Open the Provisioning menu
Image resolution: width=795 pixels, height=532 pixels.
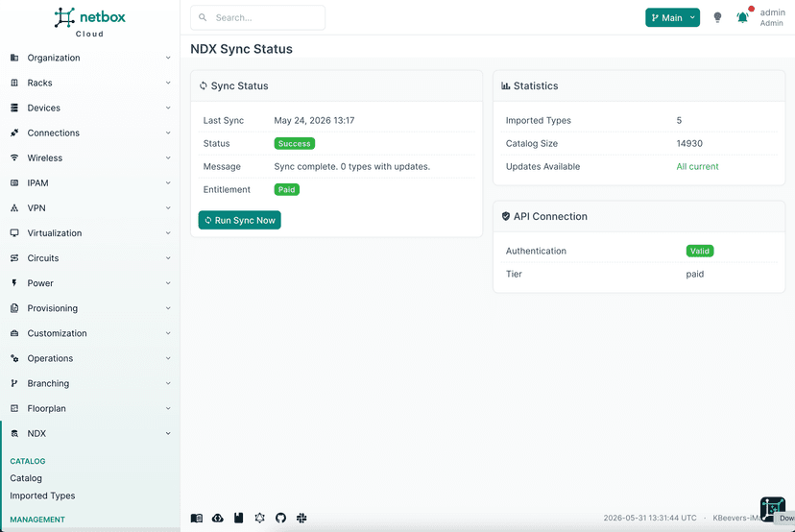point(90,308)
